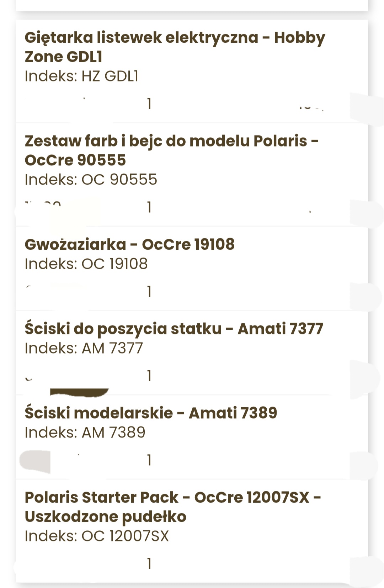Viewport: 384px width, 588px height.
Task: Click the index text OC 90555
Action: point(91,180)
